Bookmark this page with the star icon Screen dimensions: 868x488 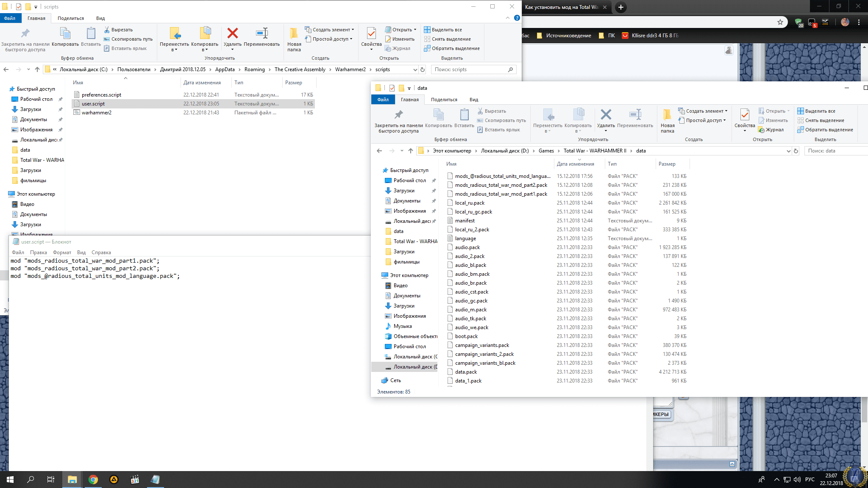780,22
